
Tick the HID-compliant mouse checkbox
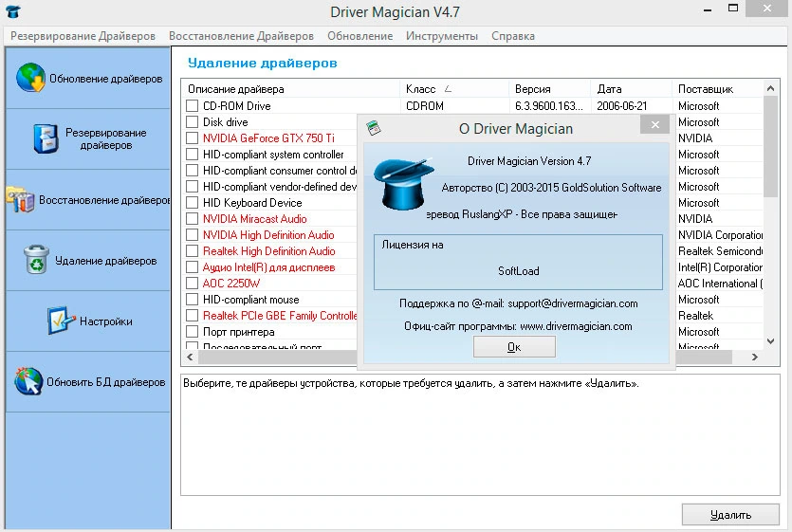tap(192, 300)
